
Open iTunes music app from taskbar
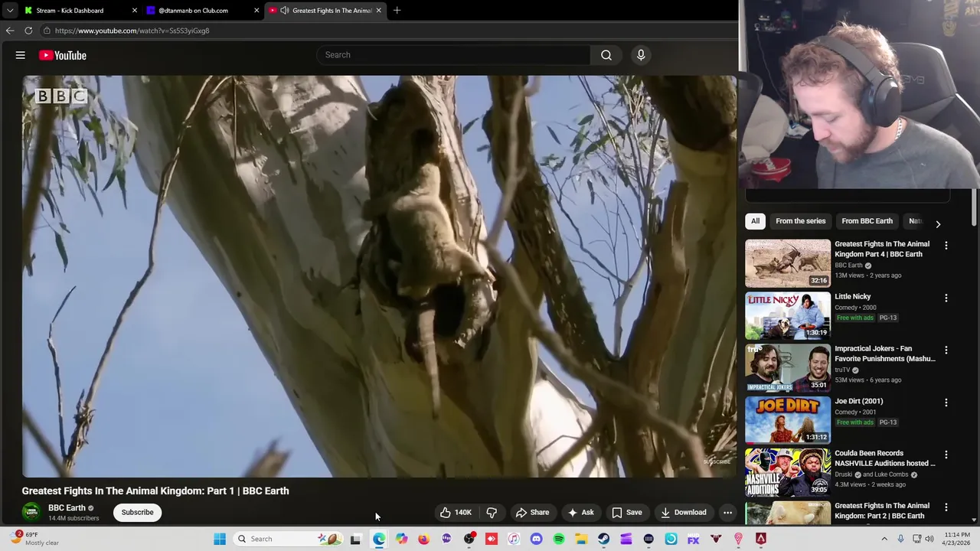514,539
